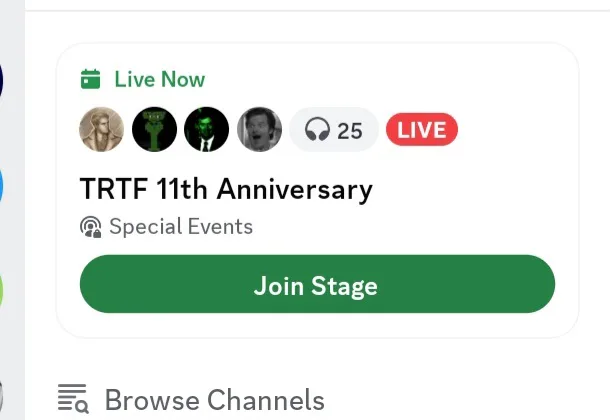Open the gray server icon at sidebar bottom
Viewport: 610px width, 420px height.
coord(3,395)
